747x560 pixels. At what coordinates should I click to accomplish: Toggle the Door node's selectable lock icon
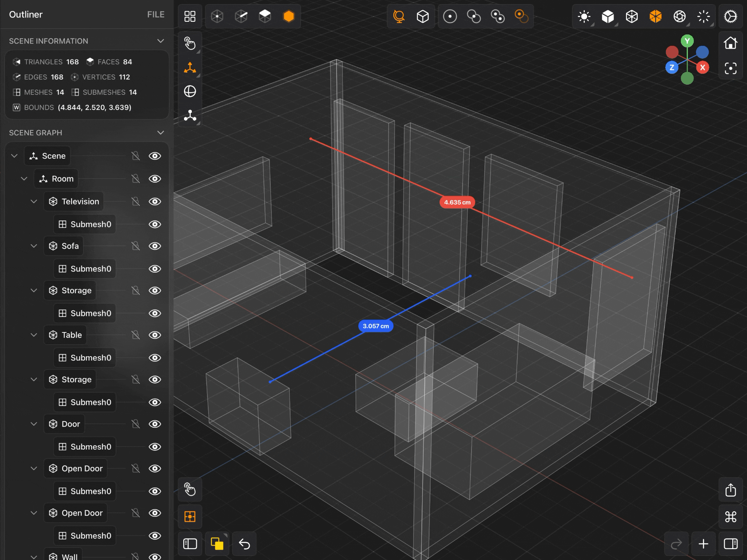point(135,424)
